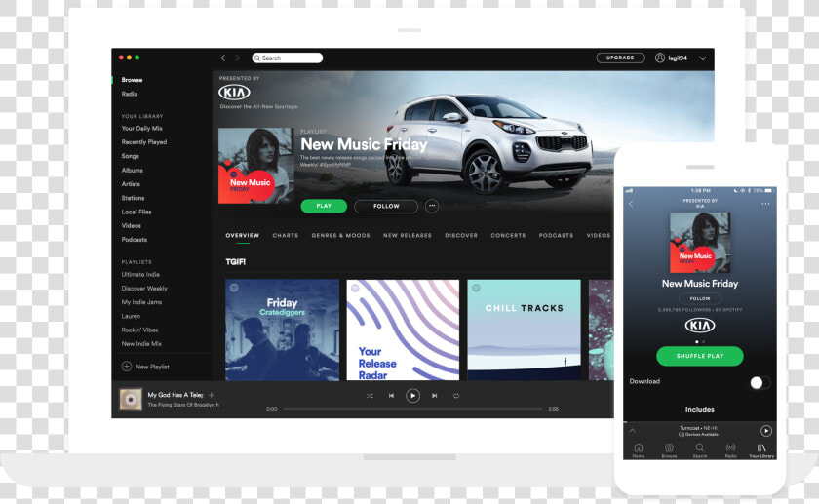Viewport: 819px width, 504px height.
Task: Click the song progress bar
Action: pyautogui.click(x=412, y=409)
